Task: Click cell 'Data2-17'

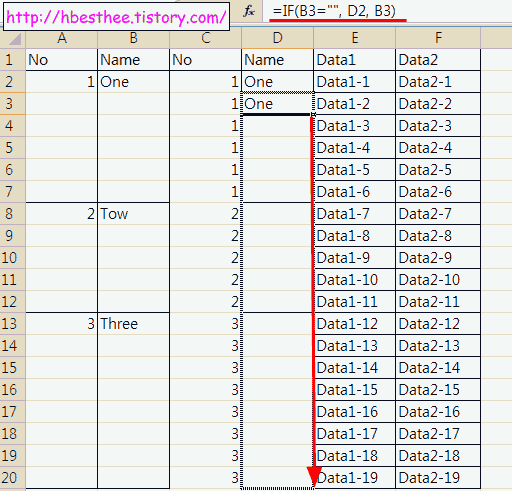Action: click(x=438, y=434)
